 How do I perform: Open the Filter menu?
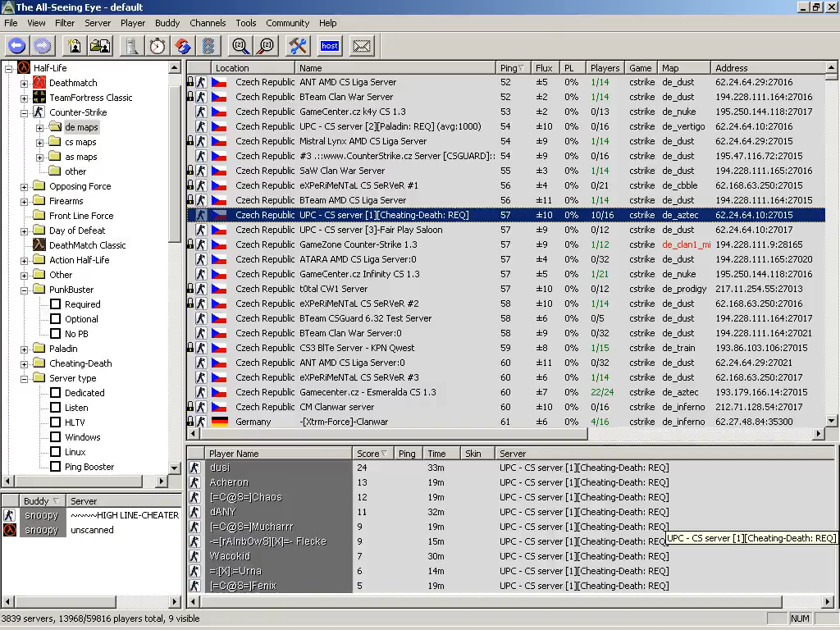click(x=65, y=23)
